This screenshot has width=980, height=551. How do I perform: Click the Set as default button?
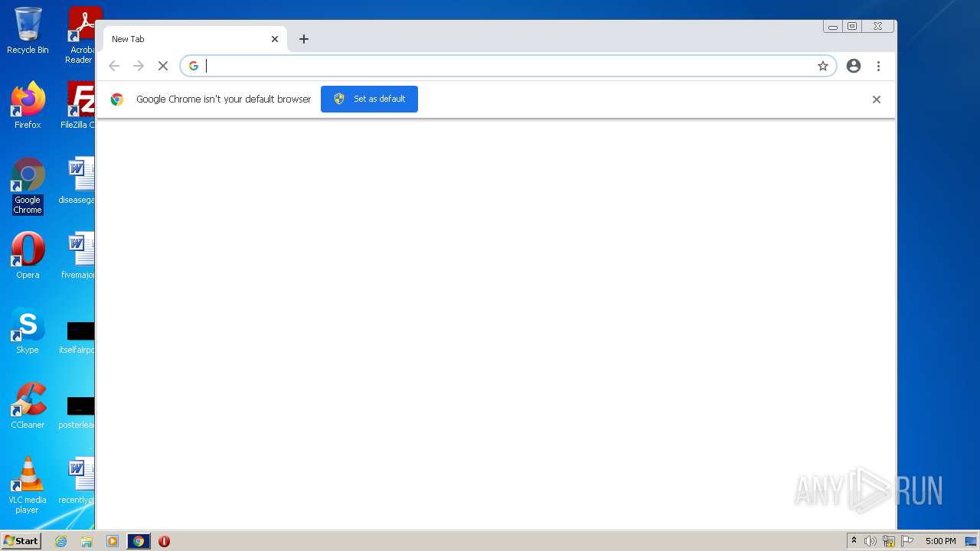point(369,99)
